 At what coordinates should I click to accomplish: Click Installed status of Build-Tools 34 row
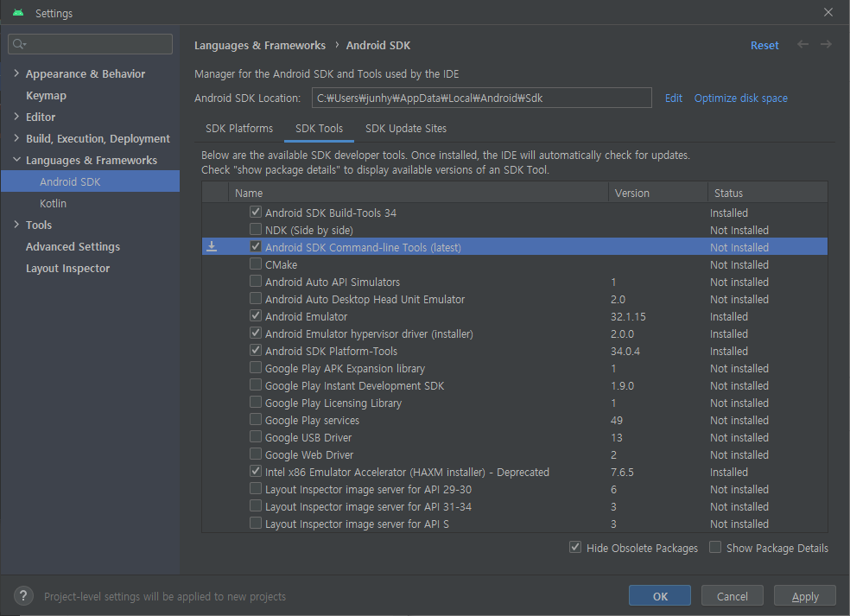(x=728, y=213)
